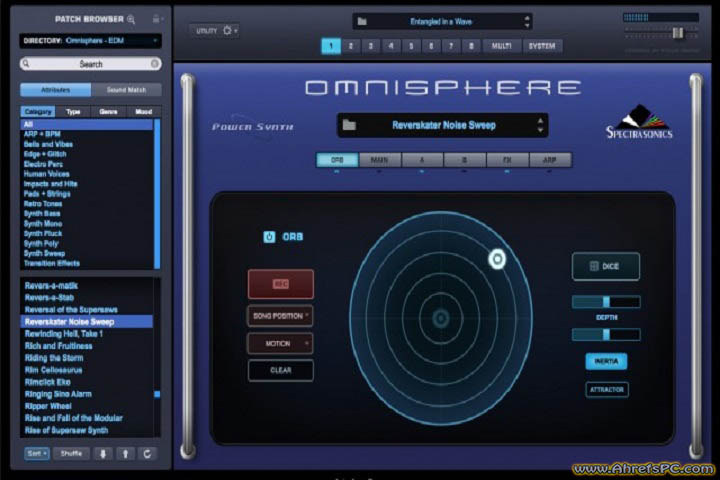The width and height of the screenshot is (720, 480).
Task: Select part 1 button
Action: tap(331, 46)
